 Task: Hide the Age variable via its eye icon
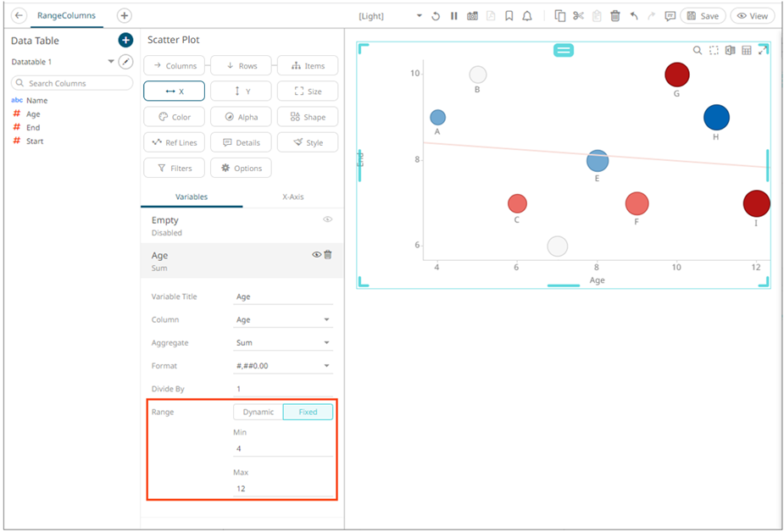point(314,255)
